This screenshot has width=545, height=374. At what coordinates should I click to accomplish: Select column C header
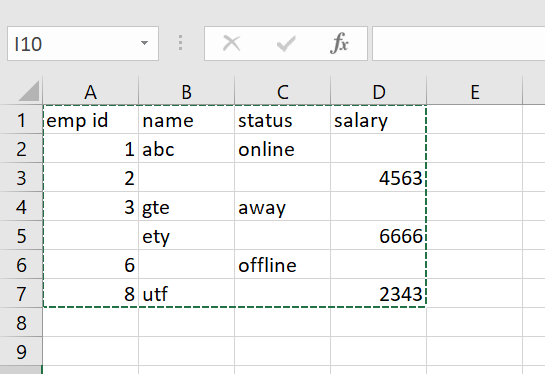coord(283,91)
